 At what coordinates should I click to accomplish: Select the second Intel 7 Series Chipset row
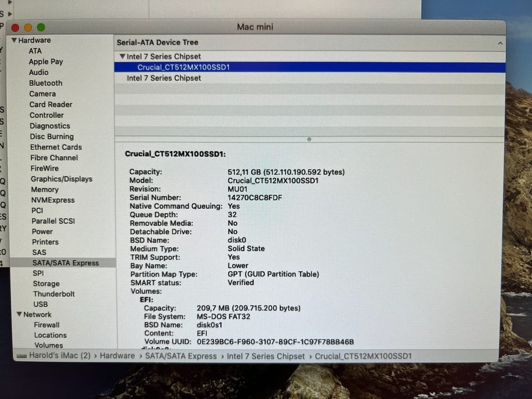(309, 78)
